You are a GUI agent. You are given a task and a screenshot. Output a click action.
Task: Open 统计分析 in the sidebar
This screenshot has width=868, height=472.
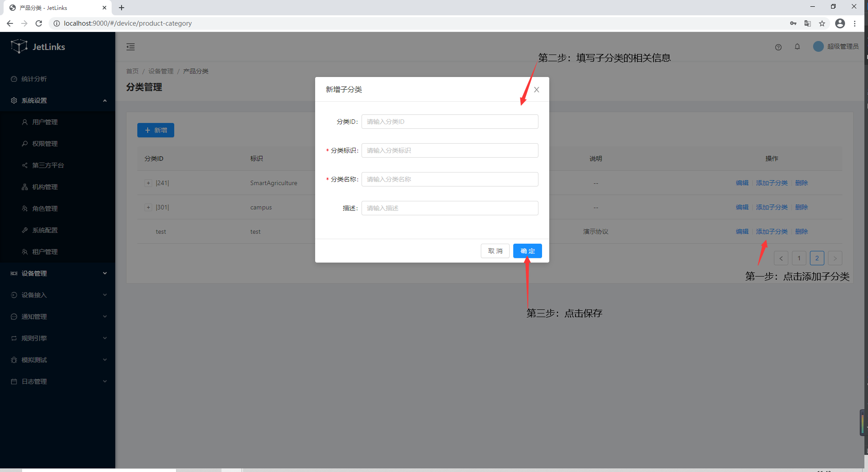58,79
